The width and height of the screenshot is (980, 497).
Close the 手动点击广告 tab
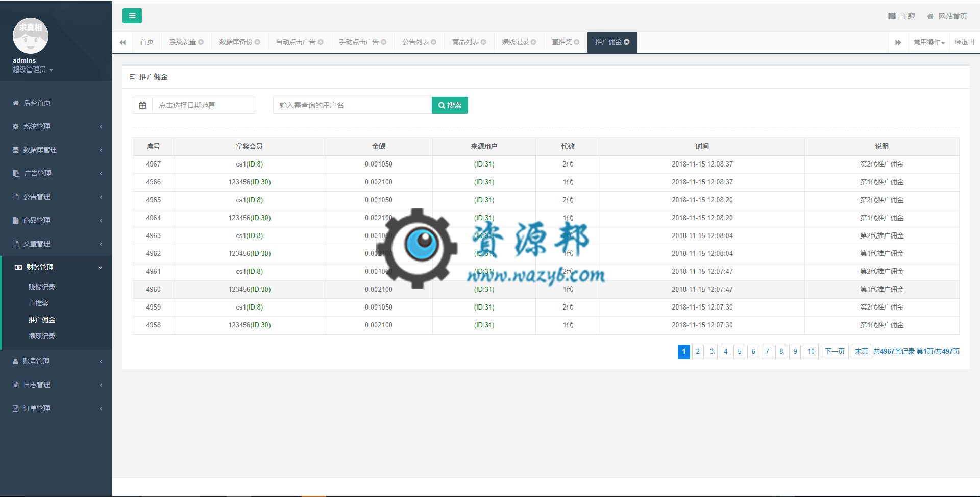384,42
